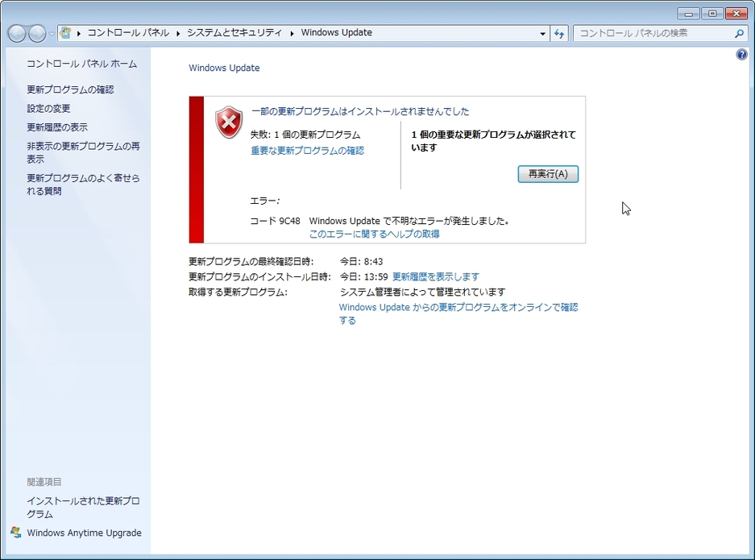Image resolution: width=755 pixels, height=560 pixels.
Task: Open コントロール パネル ホーム link
Action: tap(82, 64)
